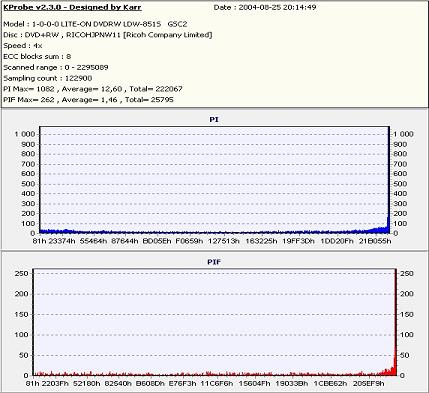The image size is (429, 393).
Task: Click the PIF Max statistics line
Action: (88, 99)
